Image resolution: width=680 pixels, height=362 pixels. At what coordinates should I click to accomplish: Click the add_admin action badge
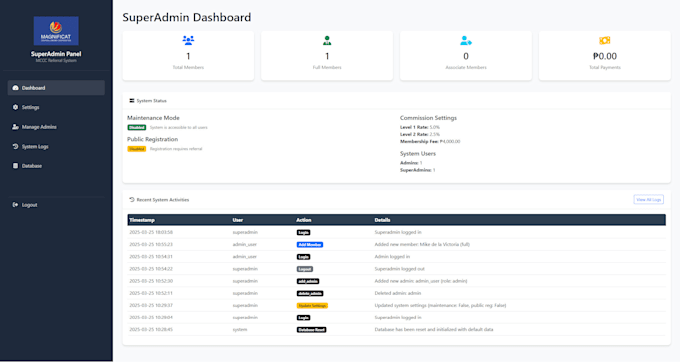click(308, 281)
